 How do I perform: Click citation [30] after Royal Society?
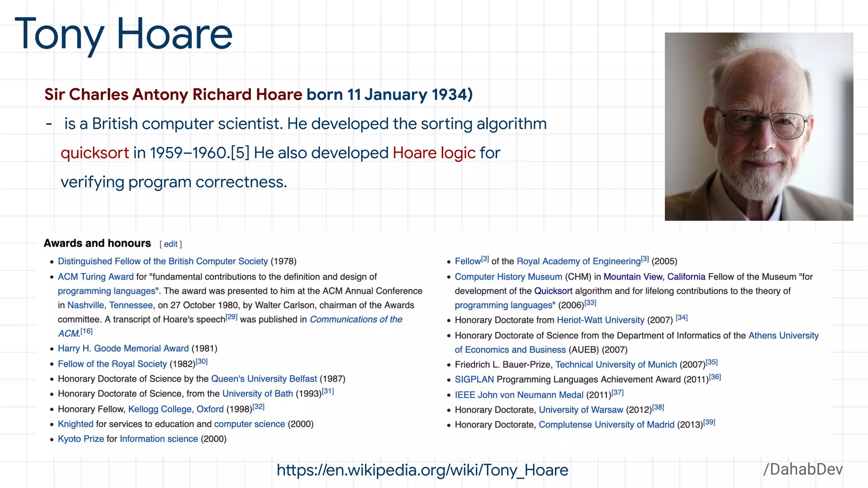pyautogui.click(x=202, y=361)
